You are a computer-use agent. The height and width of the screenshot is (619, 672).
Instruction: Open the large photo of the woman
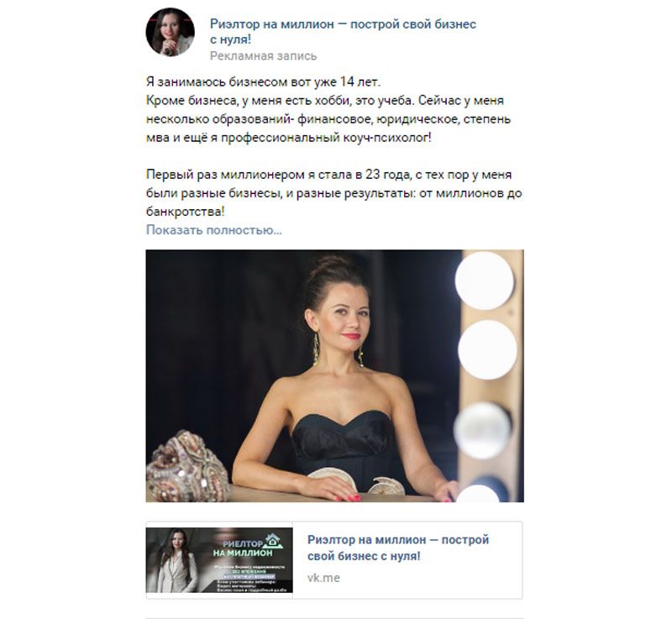coord(334,375)
